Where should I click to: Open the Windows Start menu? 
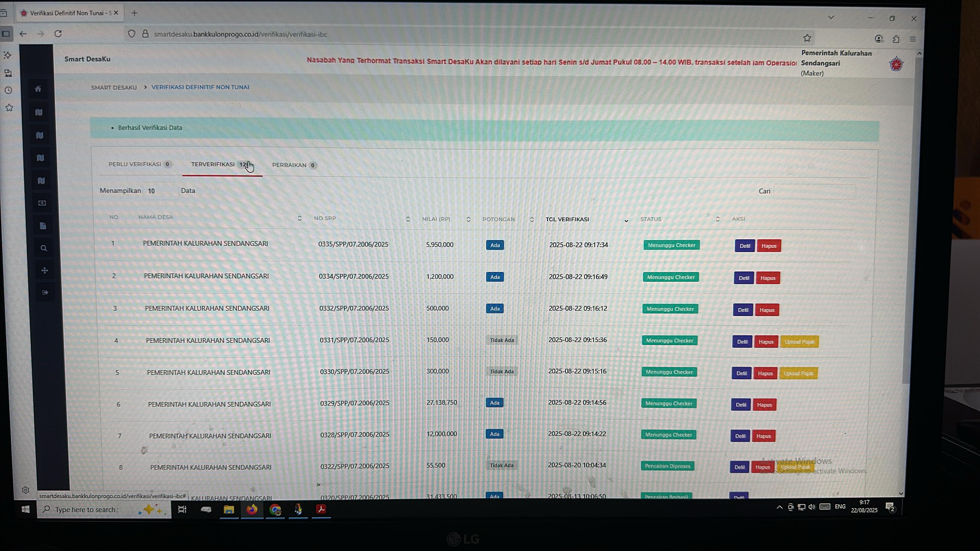tap(26, 509)
